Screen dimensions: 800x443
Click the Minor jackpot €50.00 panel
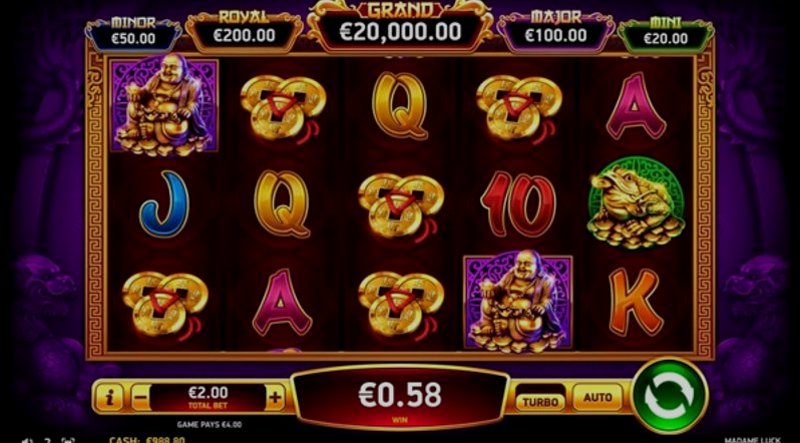point(133,34)
